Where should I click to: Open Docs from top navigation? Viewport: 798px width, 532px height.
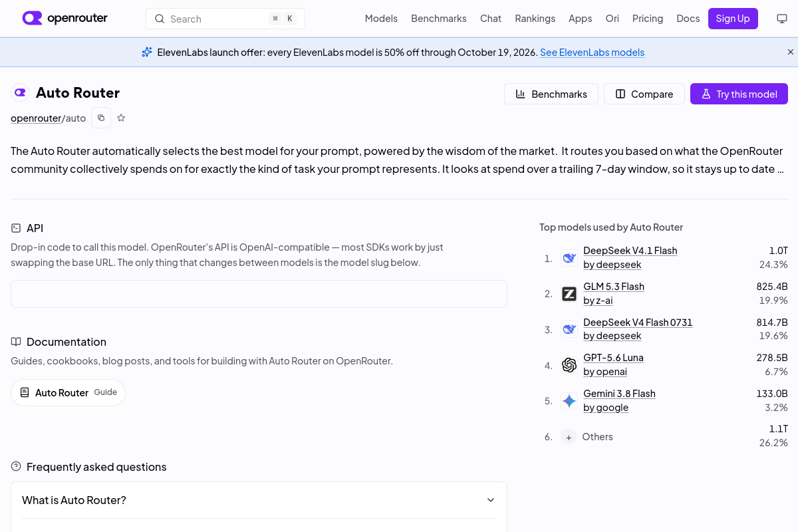tap(688, 19)
